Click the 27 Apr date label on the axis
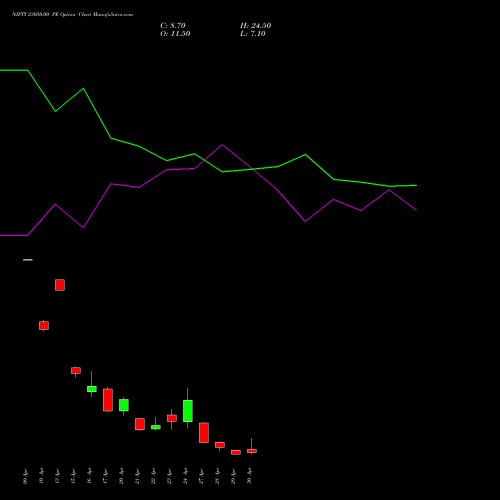The height and width of the screenshot is (500, 500). [202, 477]
